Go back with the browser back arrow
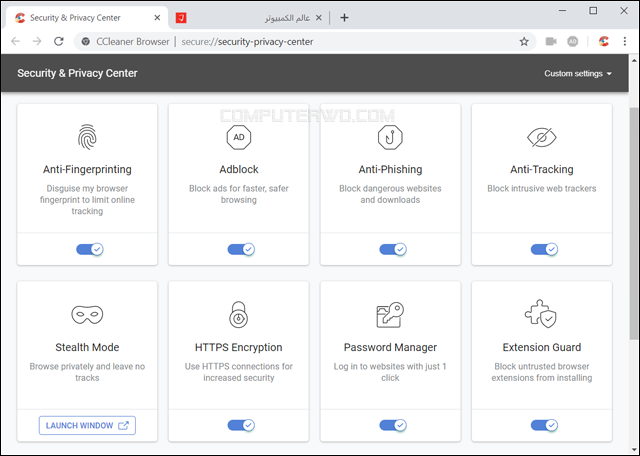 [16, 41]
